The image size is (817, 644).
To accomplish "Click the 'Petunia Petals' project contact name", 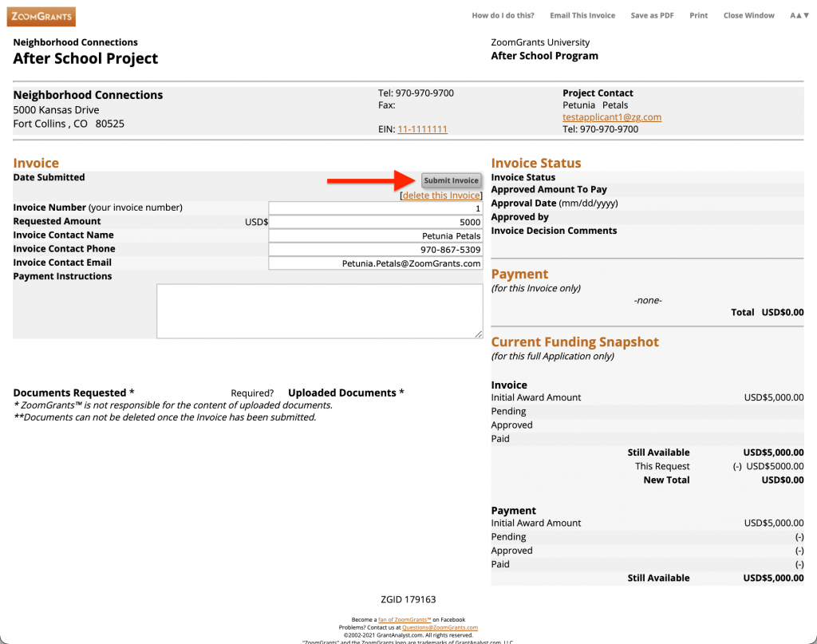I will click(595, 105).
